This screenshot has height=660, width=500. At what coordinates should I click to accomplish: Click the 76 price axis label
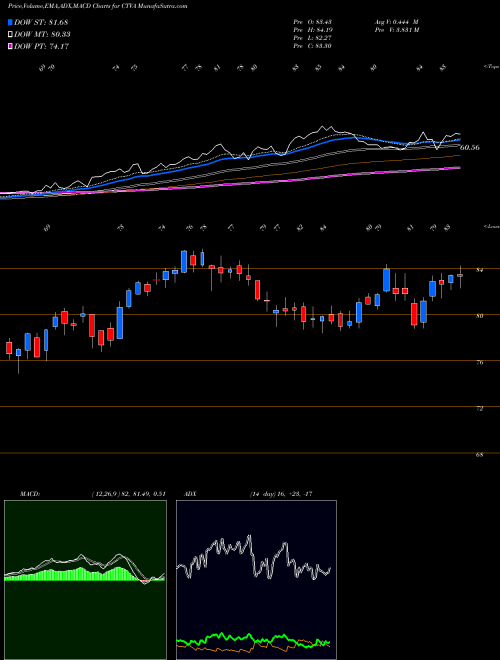[x=481, y=362]
